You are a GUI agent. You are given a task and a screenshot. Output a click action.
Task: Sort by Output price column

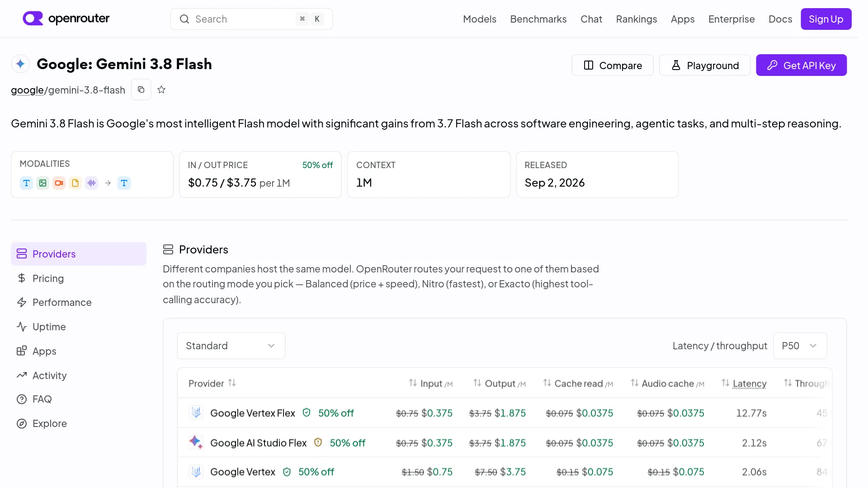[x=499, y=383]
